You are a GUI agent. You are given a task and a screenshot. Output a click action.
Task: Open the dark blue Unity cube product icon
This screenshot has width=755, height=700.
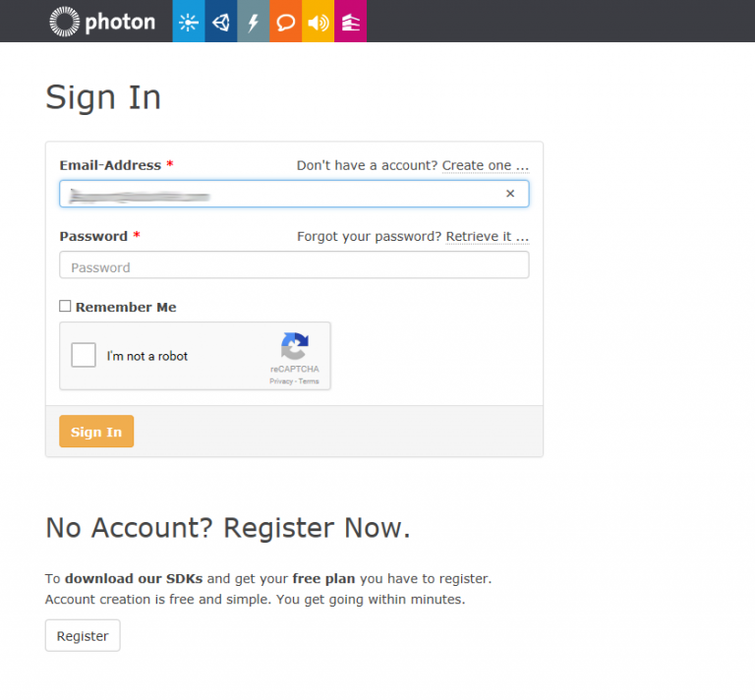tap(221, 22)
